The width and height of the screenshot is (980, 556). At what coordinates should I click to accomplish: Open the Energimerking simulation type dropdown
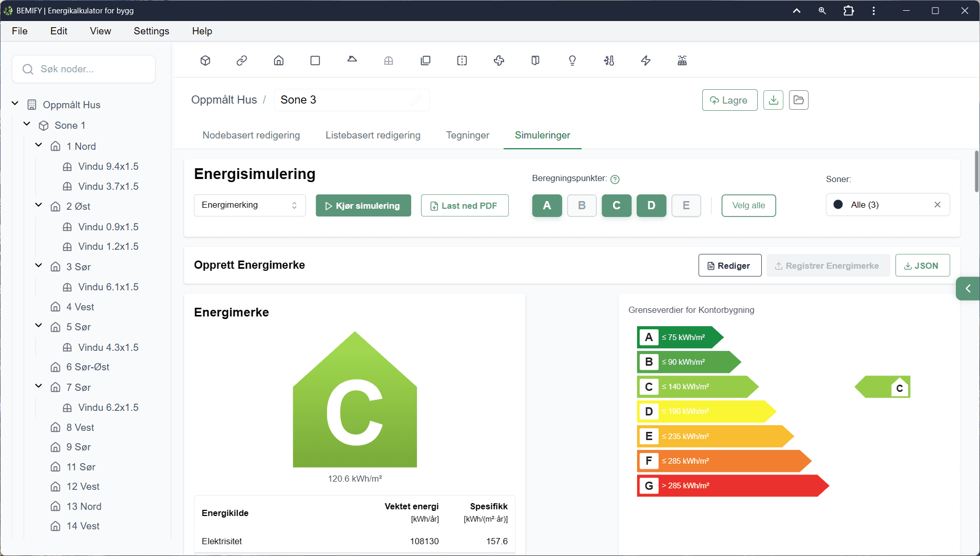pyautogui.click(x=249, y=205)
